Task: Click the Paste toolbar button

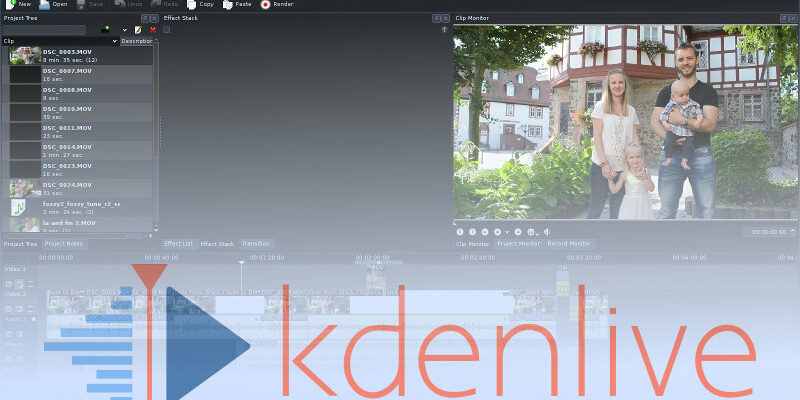Action: point(237,4)
